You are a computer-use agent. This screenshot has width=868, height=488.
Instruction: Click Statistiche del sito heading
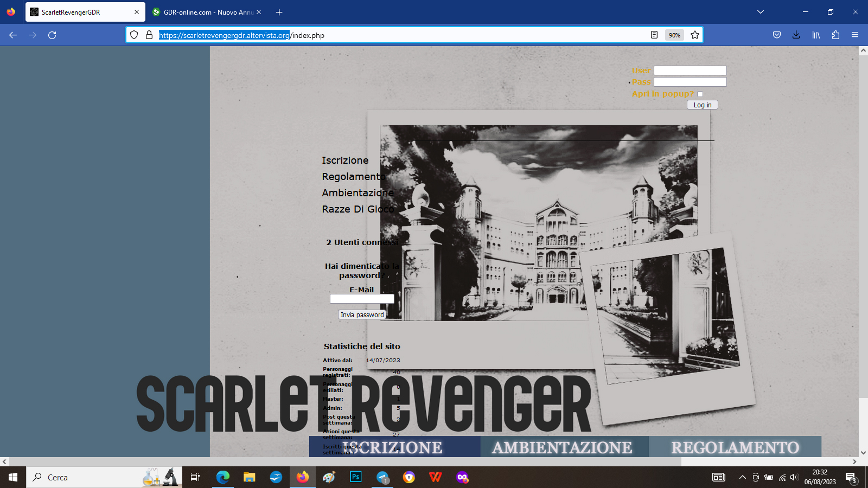362,346
